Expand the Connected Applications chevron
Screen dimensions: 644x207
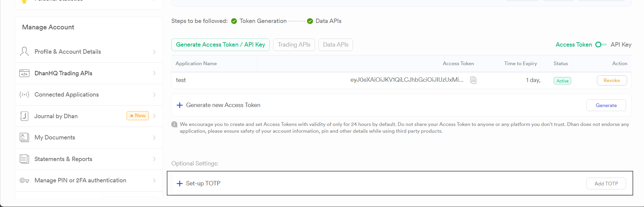154,95
